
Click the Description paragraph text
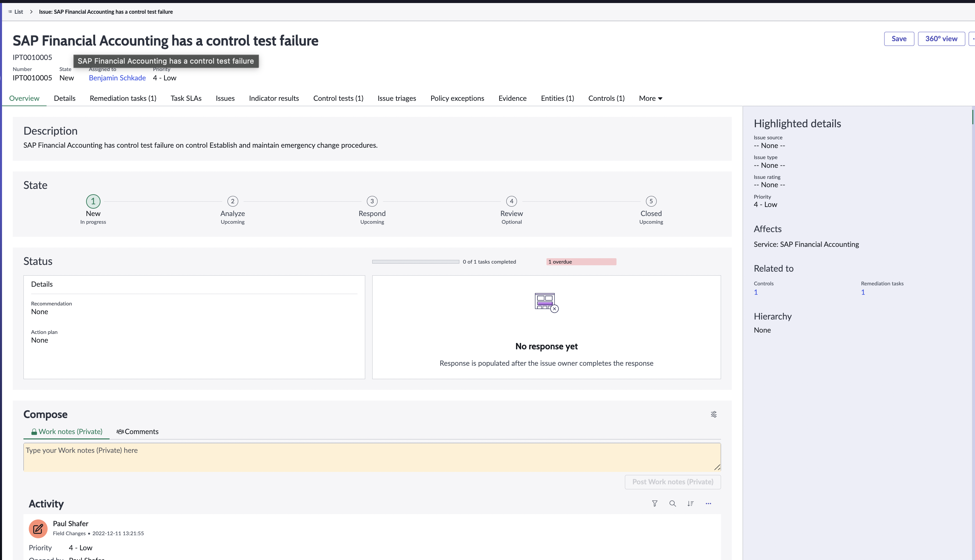(200, 145)
